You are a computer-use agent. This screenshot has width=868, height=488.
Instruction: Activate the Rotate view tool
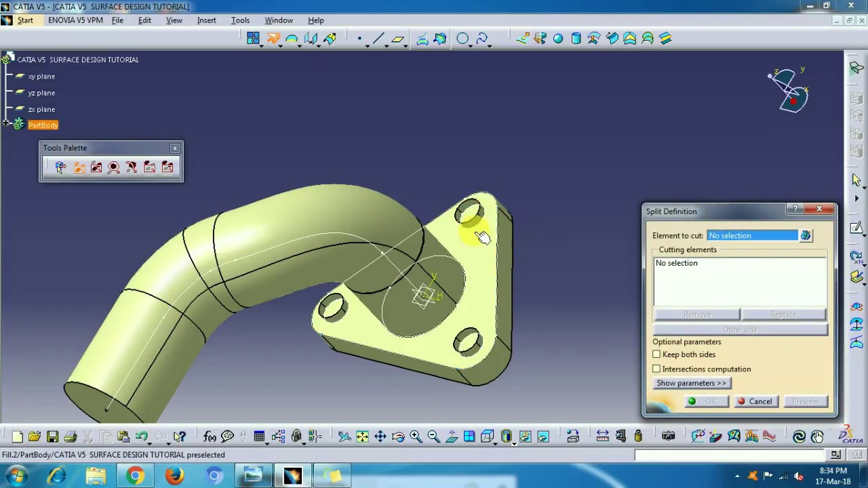(398, 437)
